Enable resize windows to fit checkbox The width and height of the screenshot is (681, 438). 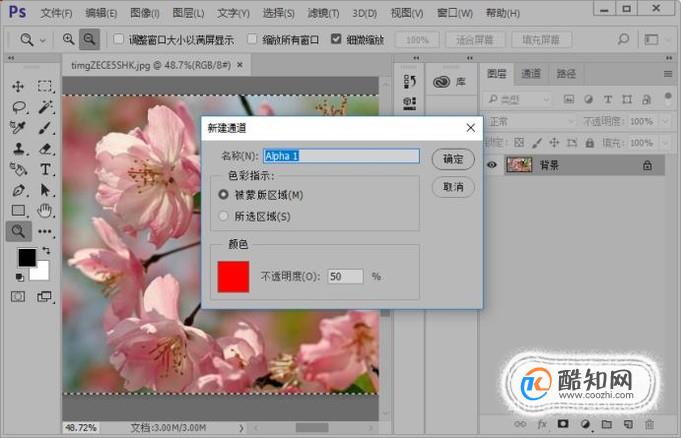click(118, 39)
